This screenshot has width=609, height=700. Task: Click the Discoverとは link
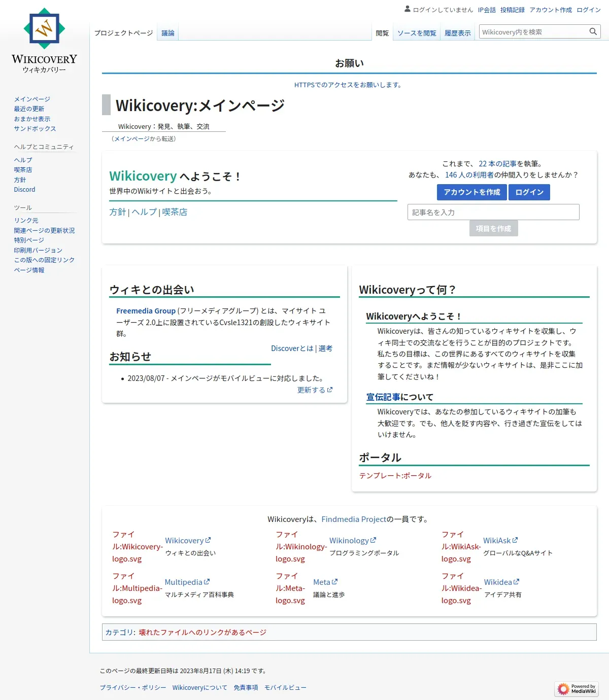point(292,348)
